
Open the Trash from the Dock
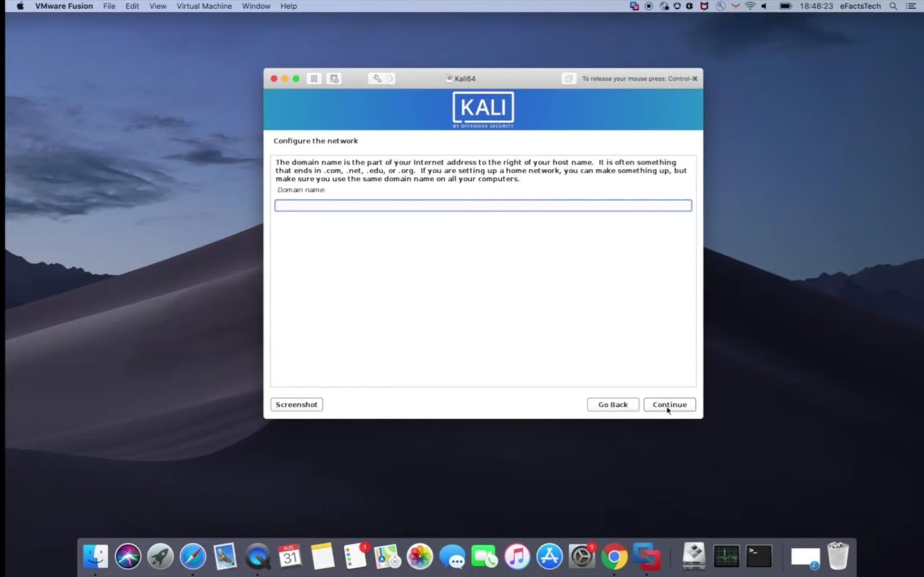tap(837, 556)
